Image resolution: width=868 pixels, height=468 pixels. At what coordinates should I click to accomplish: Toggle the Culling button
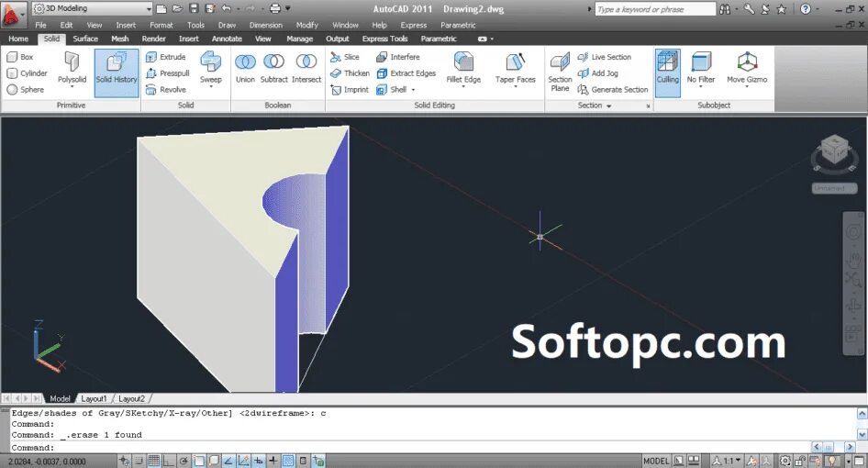(668, 73)
